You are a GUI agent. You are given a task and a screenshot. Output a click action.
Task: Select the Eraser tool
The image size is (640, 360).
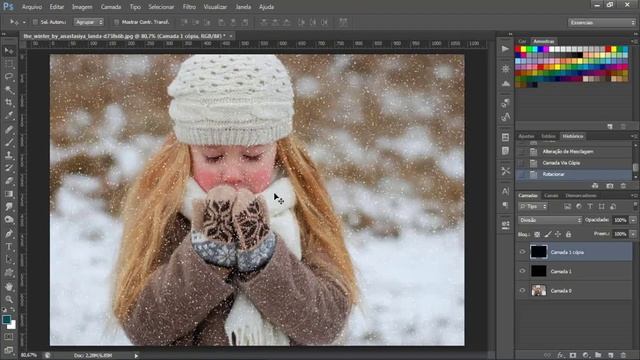(x=9, y=181)
